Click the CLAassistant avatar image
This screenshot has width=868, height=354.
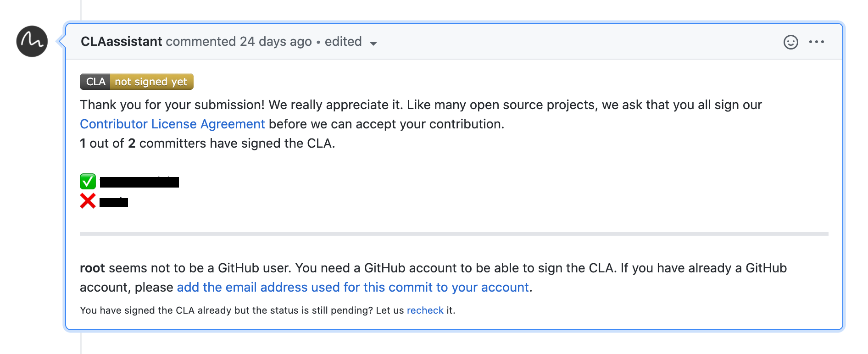tap(32, 41)
